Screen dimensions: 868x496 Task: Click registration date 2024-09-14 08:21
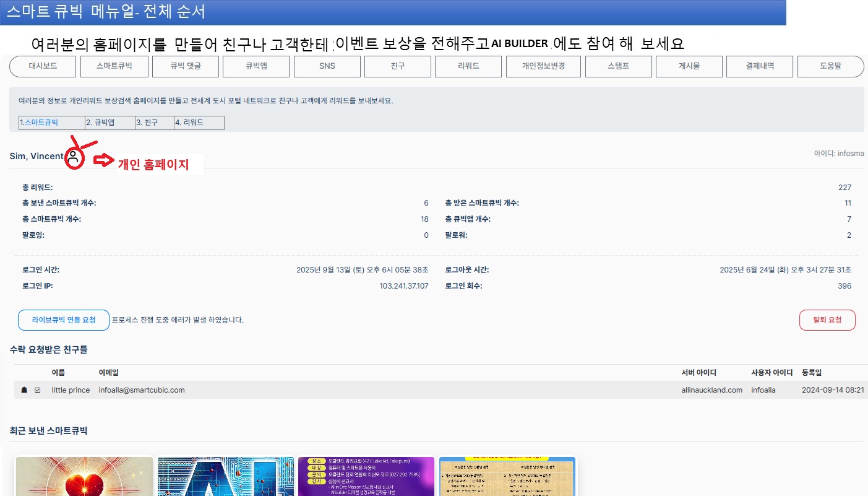(833, 390)
